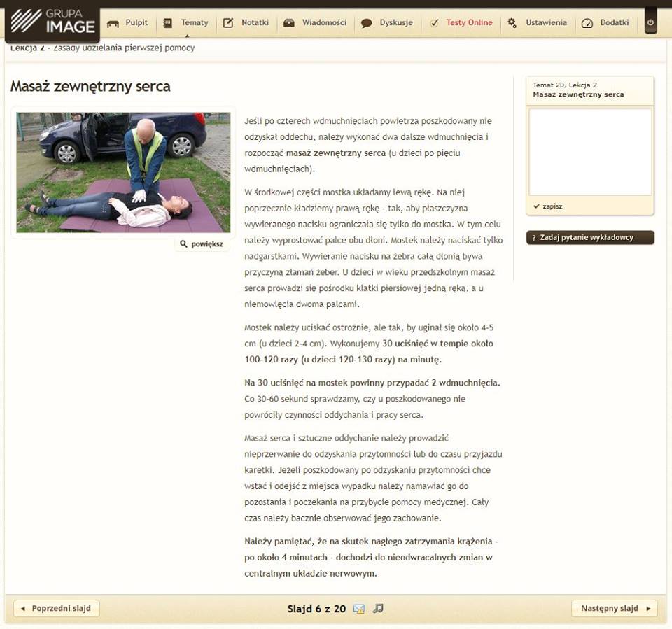
Task: Go to Następny slajd
Action: pyautogui.click(x=614, y=609)
